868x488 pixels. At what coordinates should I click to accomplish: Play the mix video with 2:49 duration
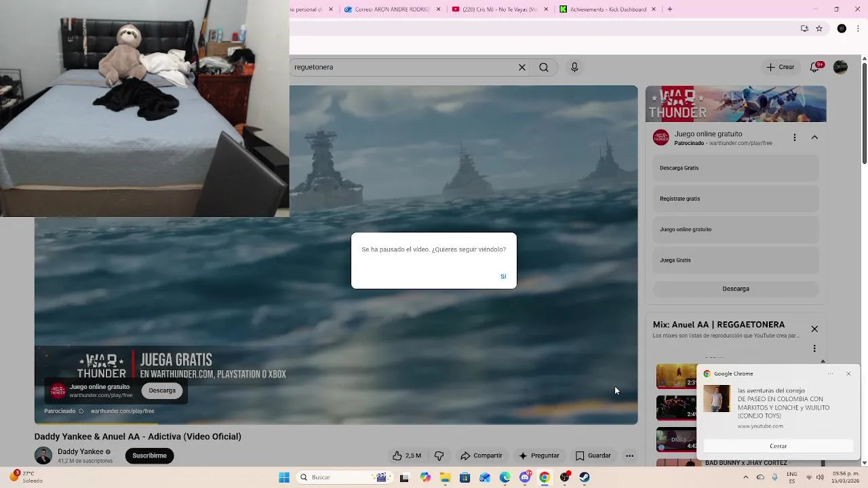click(x=676, y=408)
